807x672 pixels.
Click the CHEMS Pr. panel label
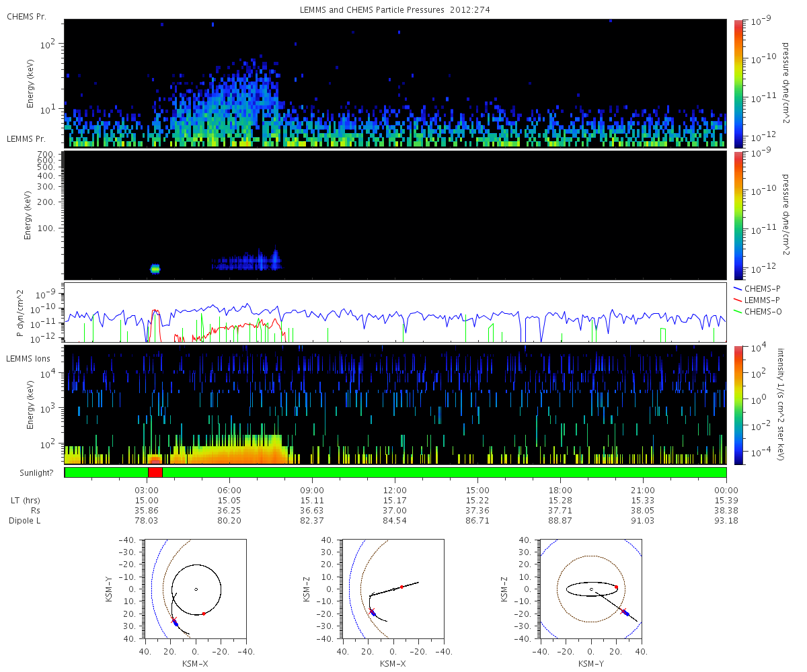click(26, 15)
